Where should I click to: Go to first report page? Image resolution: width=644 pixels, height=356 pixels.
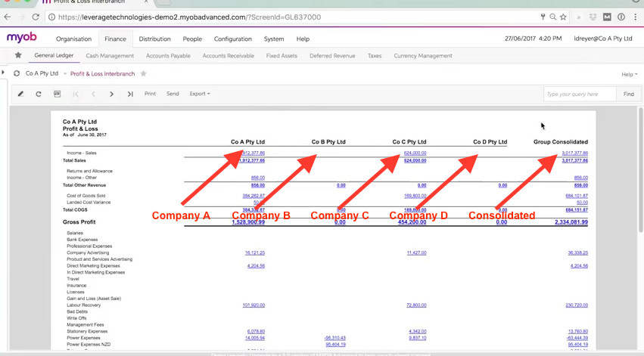pos(76,94)
